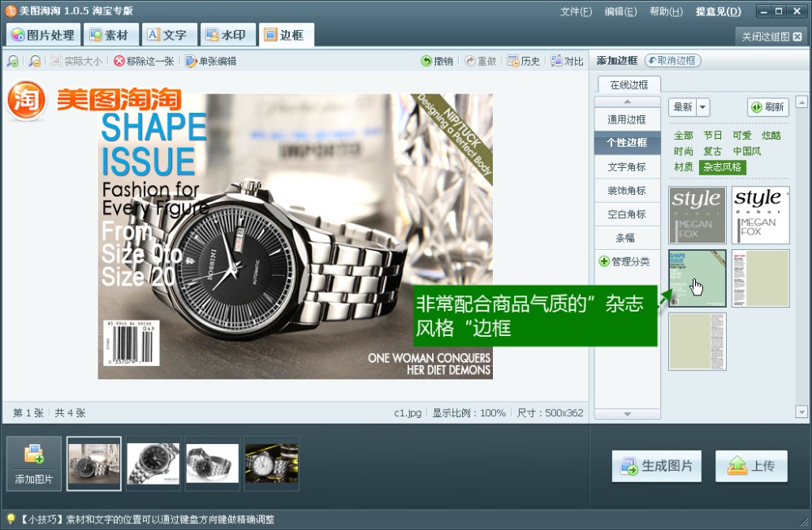Viewport: 812px width, 530px height.
Task: Open the 历史 history panel
Action: coord(523,61)
